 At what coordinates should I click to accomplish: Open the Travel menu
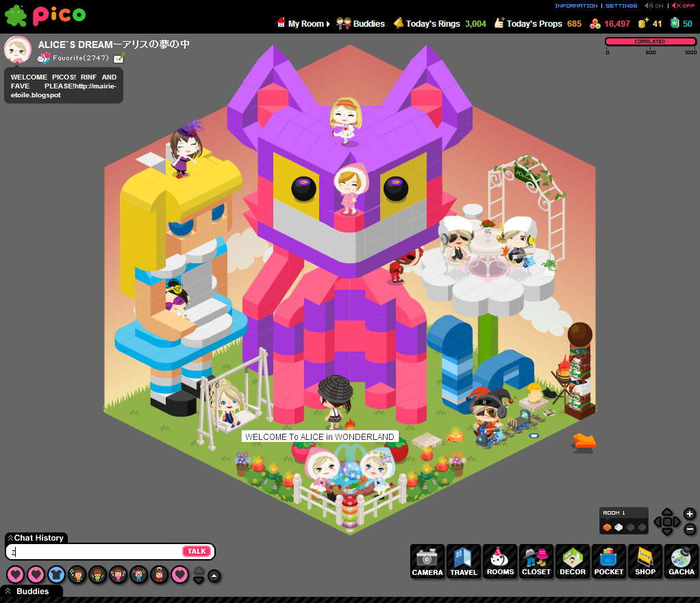pyautogui.click(x=463, y=561)
